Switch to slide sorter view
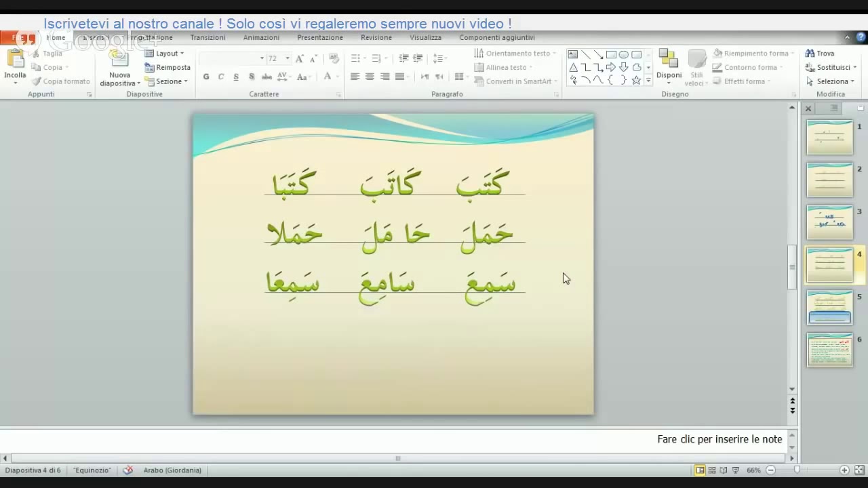This screenshot has height=488, width=868. point(712,470)
